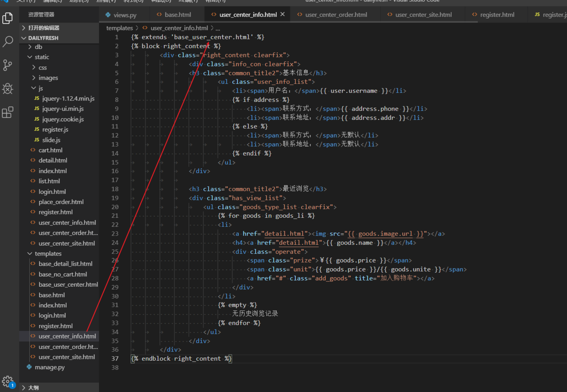Viewport: 567px width, 392px height.
Task: Open manage.py file
Action: (x=49, y=367)
